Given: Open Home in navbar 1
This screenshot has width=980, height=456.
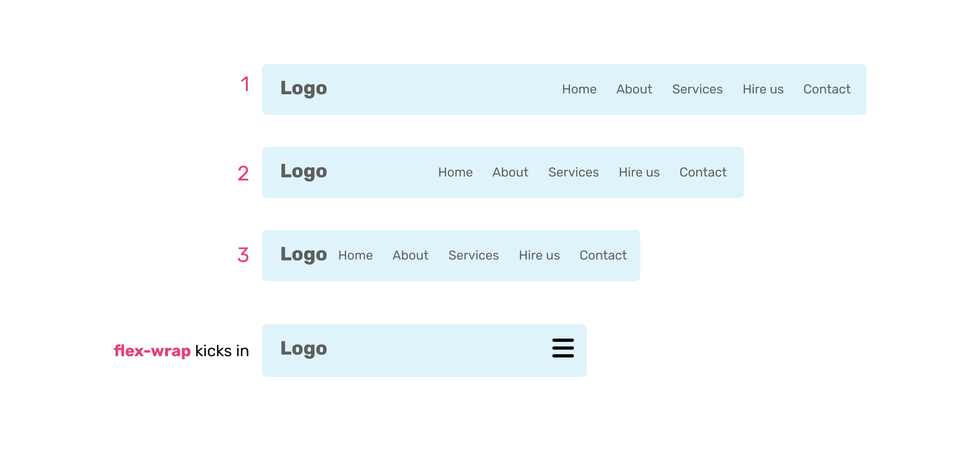Looking at the screenshot, I should point(579,89).
